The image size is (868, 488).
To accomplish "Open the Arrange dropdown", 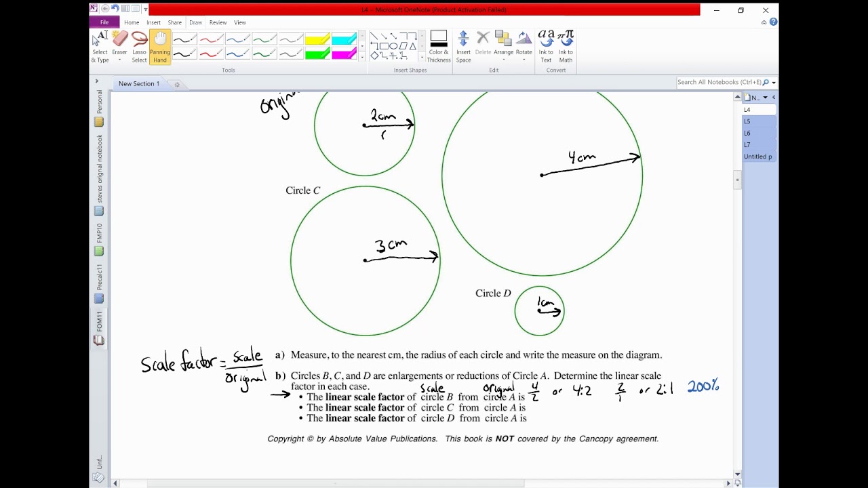I will tap(503, 47).
